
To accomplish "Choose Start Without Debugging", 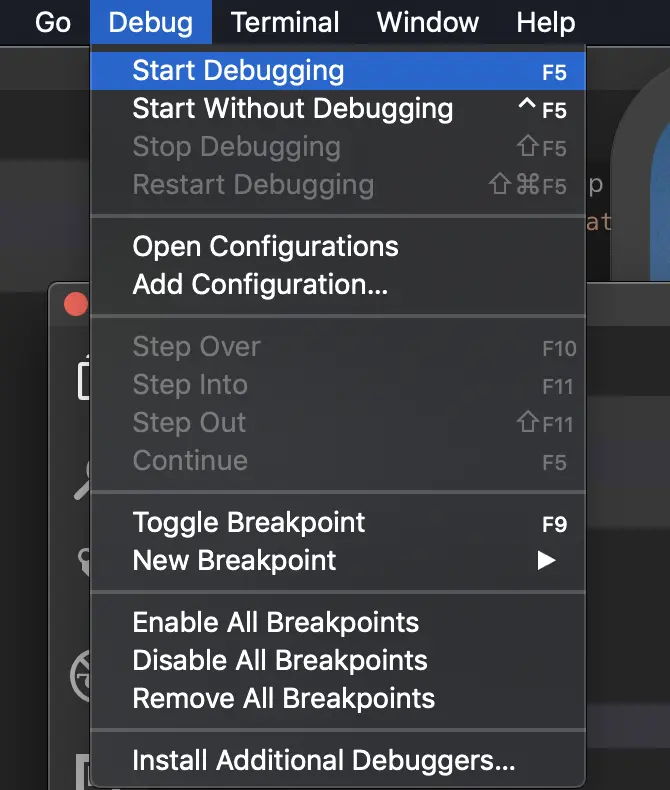I will [292, 109].
